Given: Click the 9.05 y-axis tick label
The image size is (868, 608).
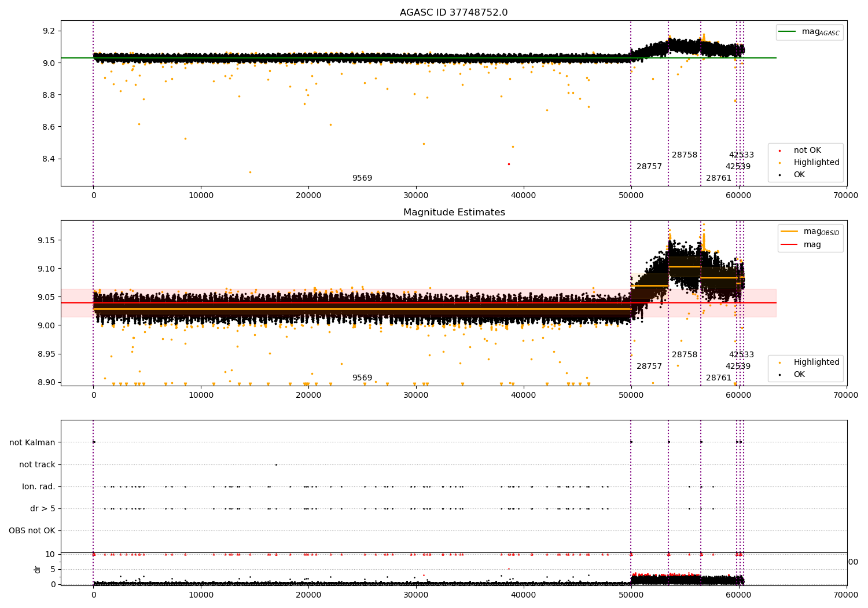Looking at the screenshot, I should pyautogui.click(x=47, y=298).
